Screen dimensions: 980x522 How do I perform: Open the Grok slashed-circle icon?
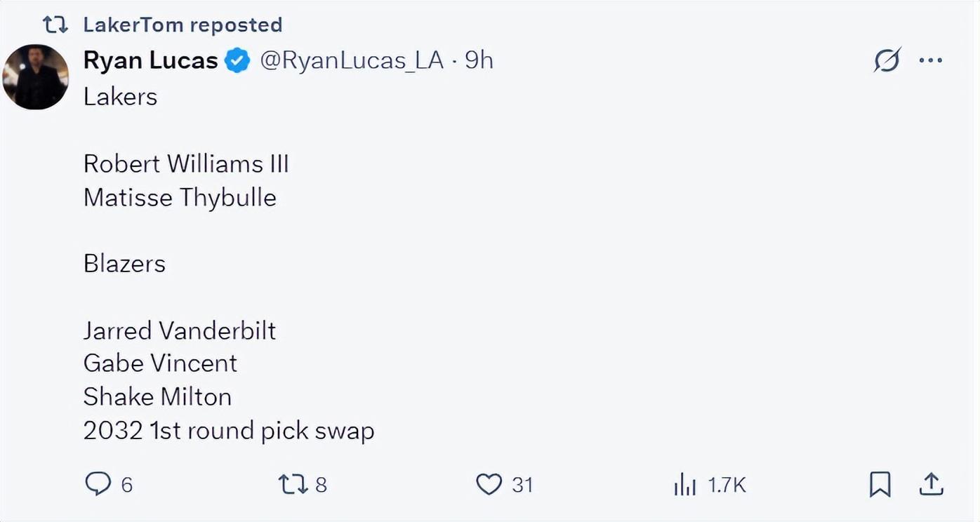point(887,61)
